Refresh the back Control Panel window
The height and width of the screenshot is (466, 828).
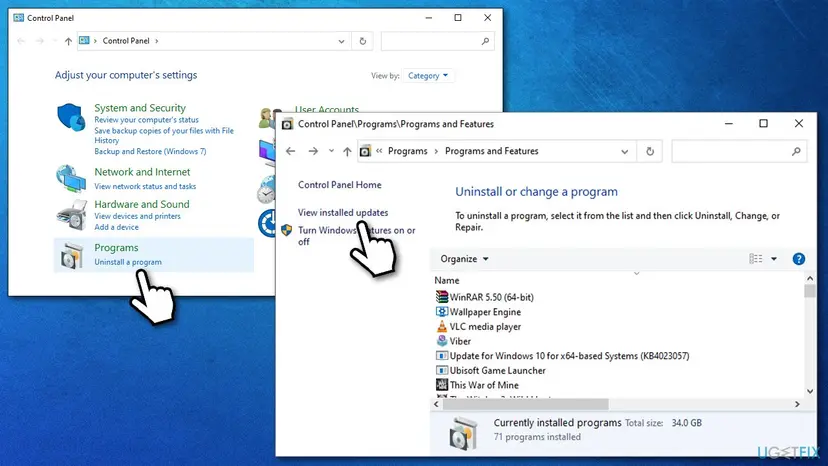click(362, 41)
